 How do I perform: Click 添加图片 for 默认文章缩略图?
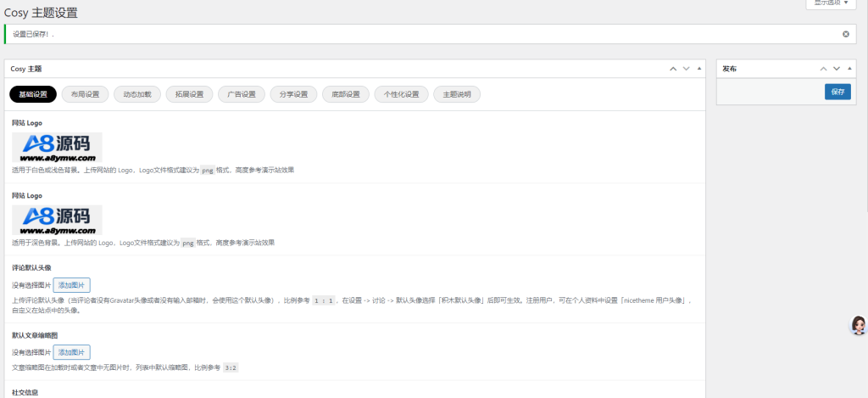click(71, 352)
